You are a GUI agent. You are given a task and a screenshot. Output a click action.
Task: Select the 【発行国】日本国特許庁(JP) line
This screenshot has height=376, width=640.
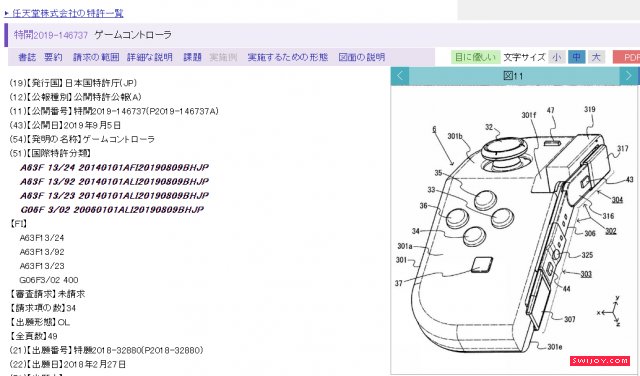click(x=73, y=83)
